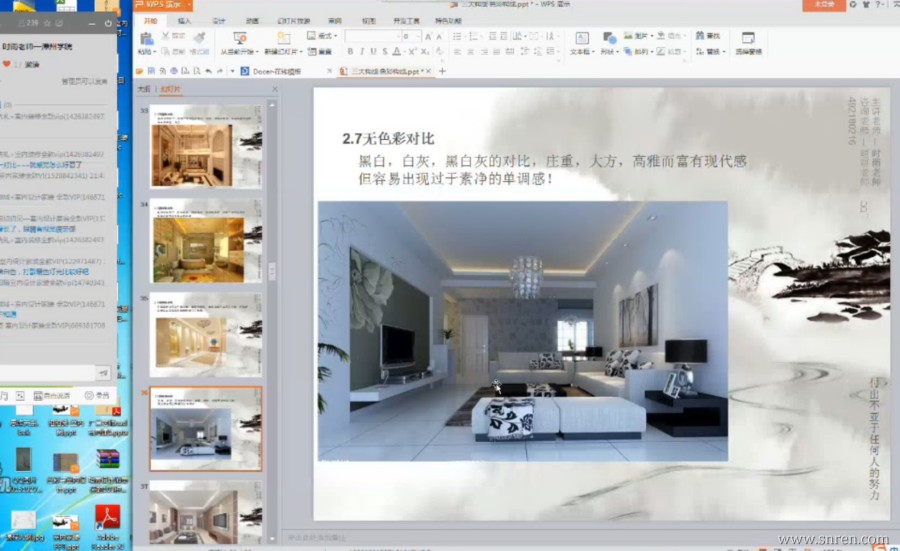Click the Arrange icon
This screenshot has height=551, width=900.
tap(628, 52)
